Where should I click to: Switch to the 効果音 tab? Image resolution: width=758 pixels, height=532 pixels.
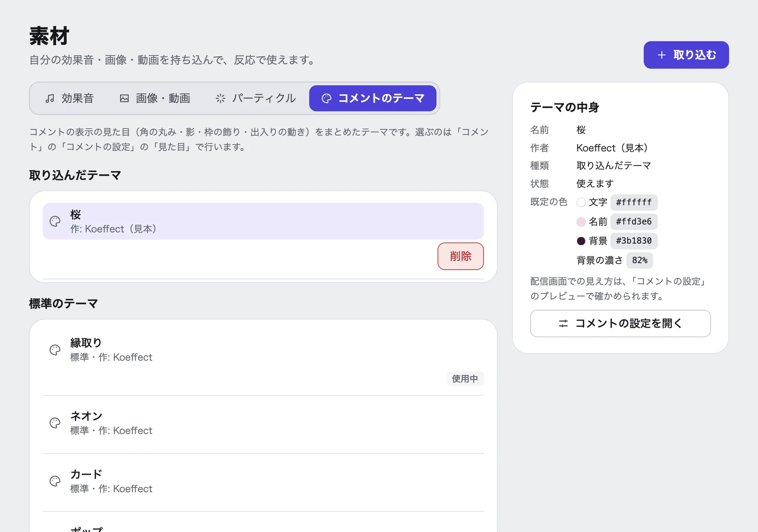(x=70, y=98)
